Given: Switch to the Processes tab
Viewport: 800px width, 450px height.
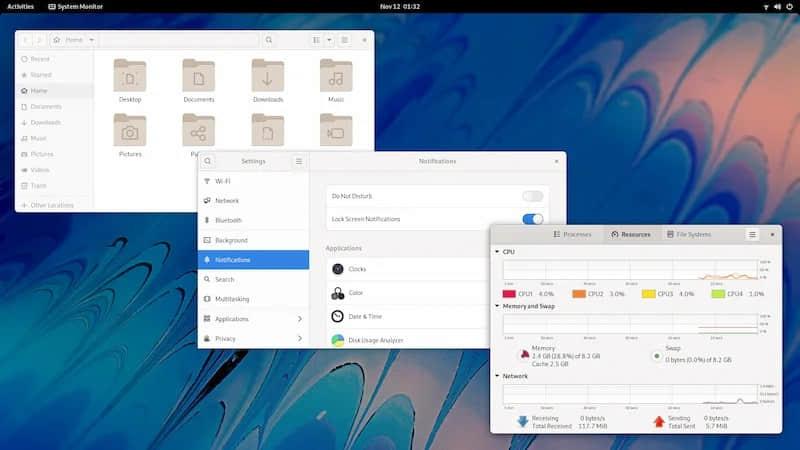Looking at the screenshot, I should [x=572, y=234].
